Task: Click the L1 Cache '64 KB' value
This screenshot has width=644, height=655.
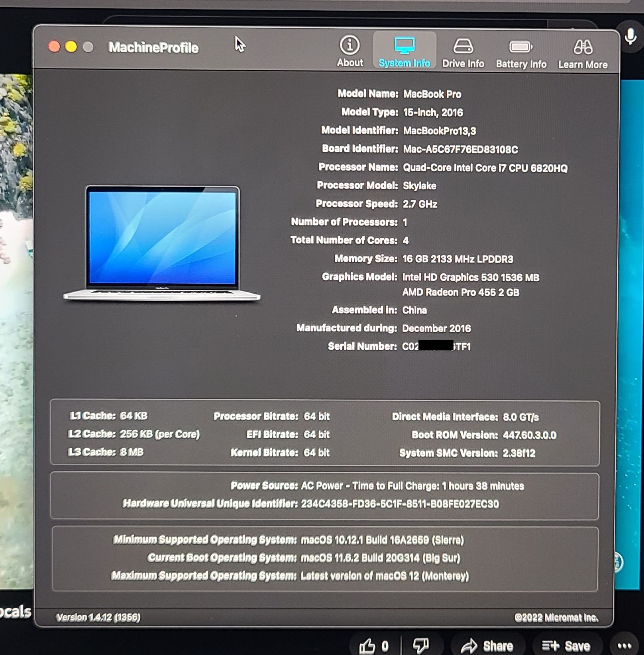Action: pos(134,416)
